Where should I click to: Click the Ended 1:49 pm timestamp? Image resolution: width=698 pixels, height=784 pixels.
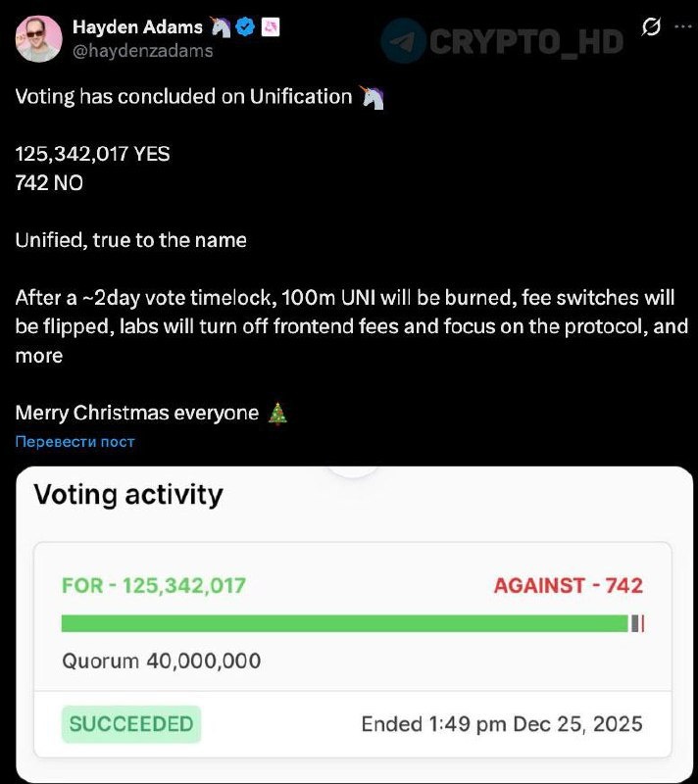tap(502, 724)
